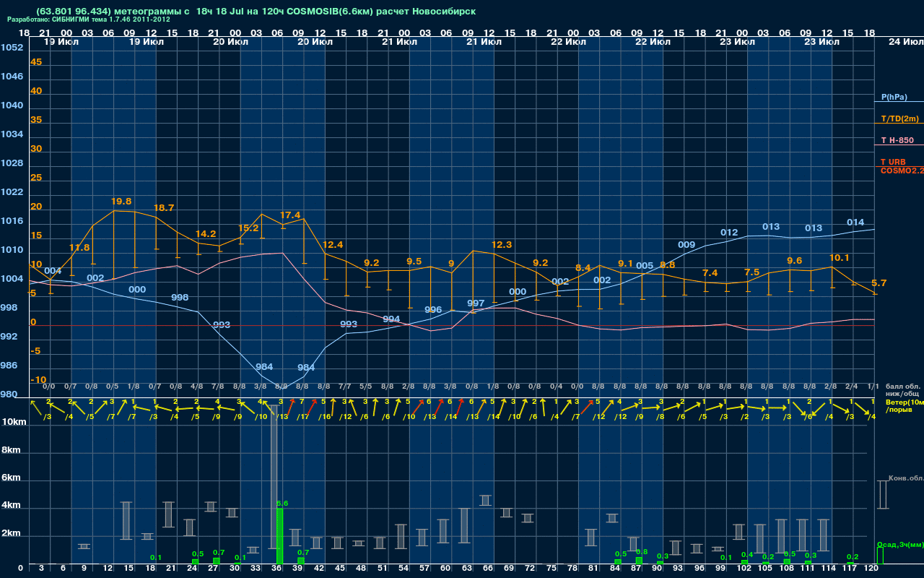Click the -10 temperature axis label
The image size is (924, 578).
click(39, 380)
